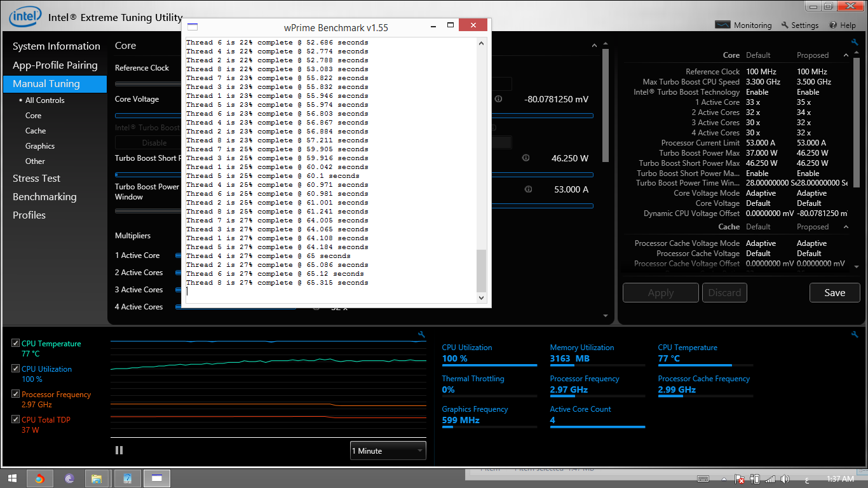The width and height of the screenshot is (868, 488).
Task: Select Cache under Manual Tuning
Action: click(x=36, y=131)
